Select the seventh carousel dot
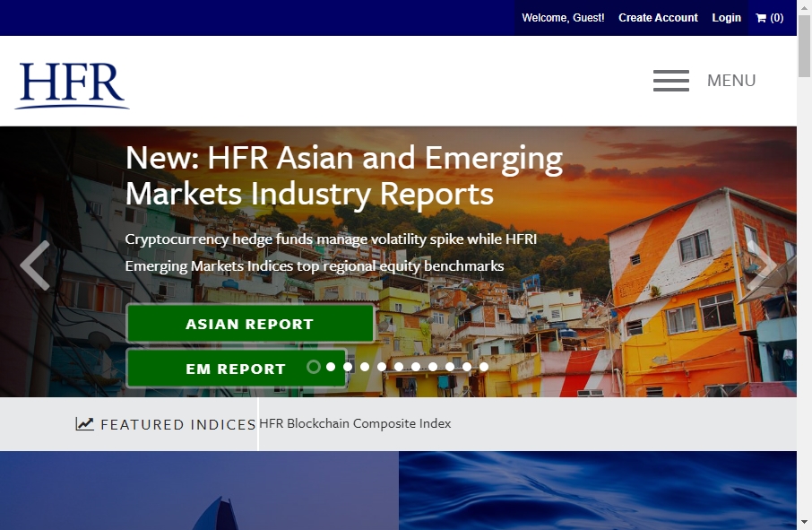This screenshot has height=530, width=812. tap(416, 367)
